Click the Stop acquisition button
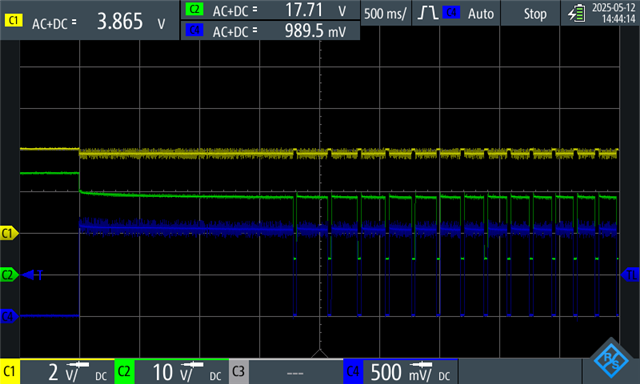640x384 pixels. 535,14
